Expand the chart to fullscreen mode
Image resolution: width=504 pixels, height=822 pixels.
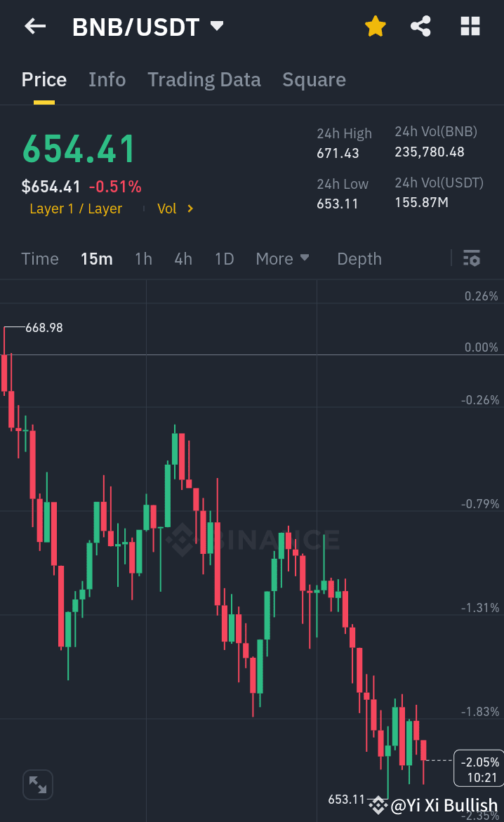(37, 784)
